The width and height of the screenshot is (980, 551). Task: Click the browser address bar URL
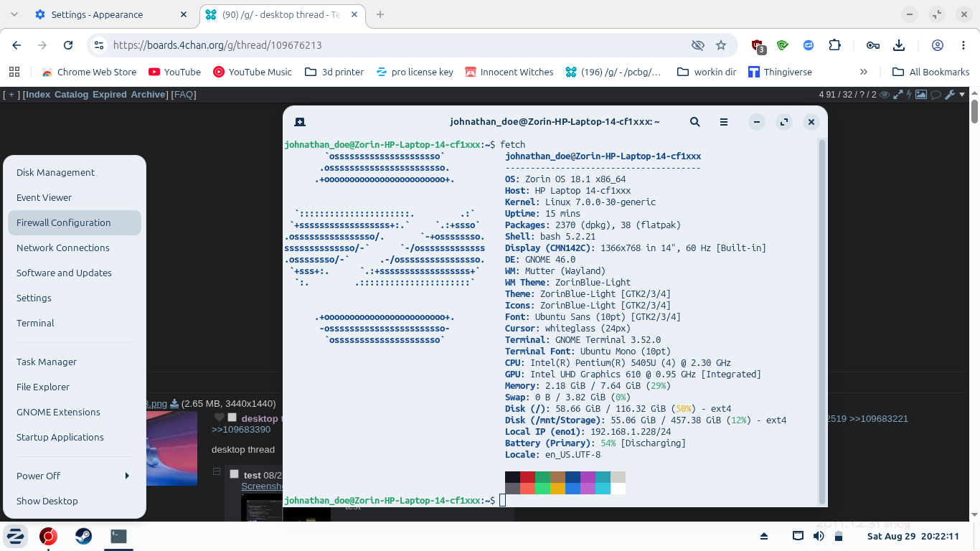point(217,45)
